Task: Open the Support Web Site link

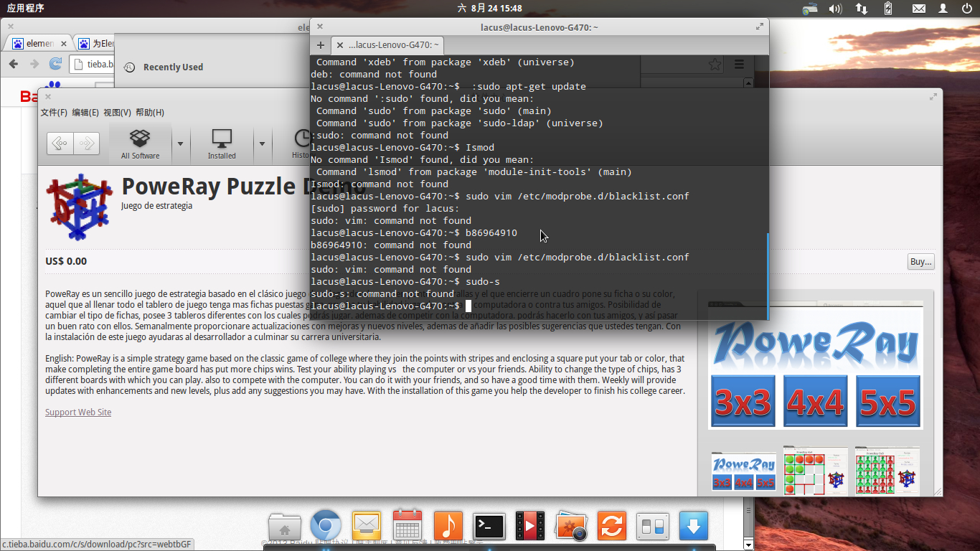Action: tap(78, 413)
